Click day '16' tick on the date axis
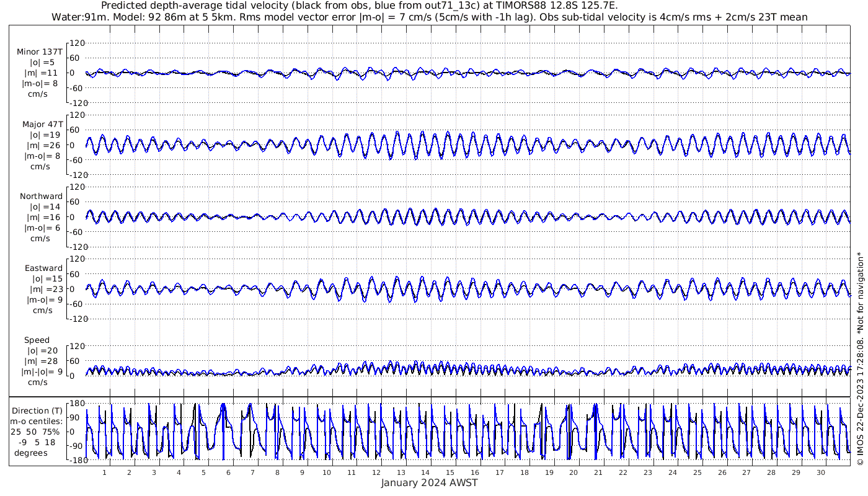Screen dimensions: 868x496 475,472
